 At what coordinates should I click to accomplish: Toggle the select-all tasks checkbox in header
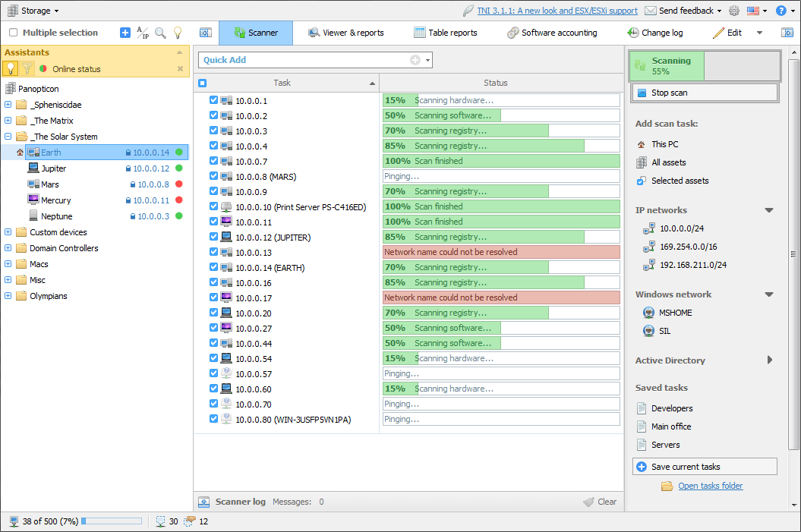point(202,83)
